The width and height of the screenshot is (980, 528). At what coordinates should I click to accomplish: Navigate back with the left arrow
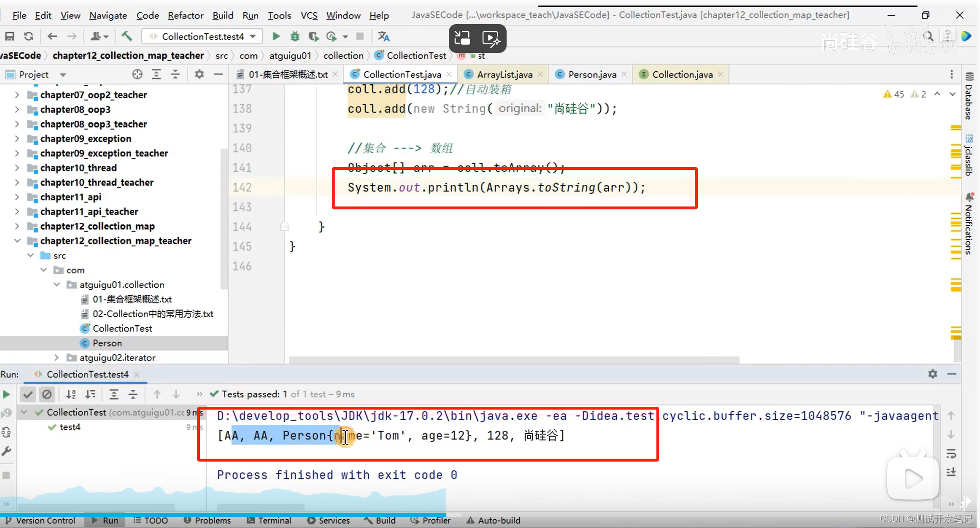(x=52, y=36)
